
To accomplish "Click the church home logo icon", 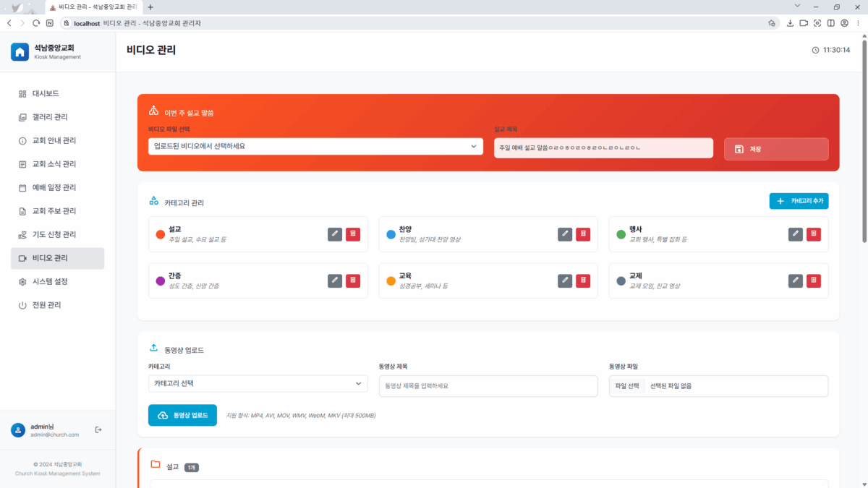I will click(20, 52).
